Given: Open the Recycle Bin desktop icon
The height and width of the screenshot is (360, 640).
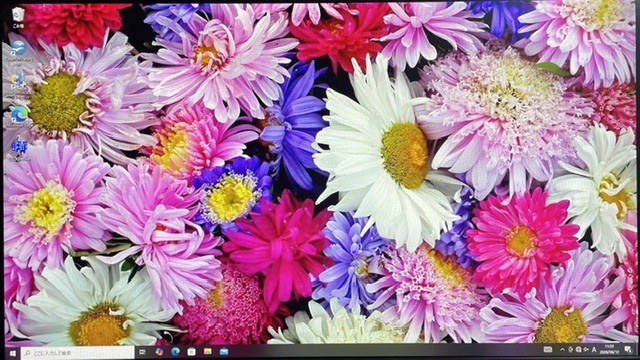Looking at the screenshot, I should coord(18,17).
